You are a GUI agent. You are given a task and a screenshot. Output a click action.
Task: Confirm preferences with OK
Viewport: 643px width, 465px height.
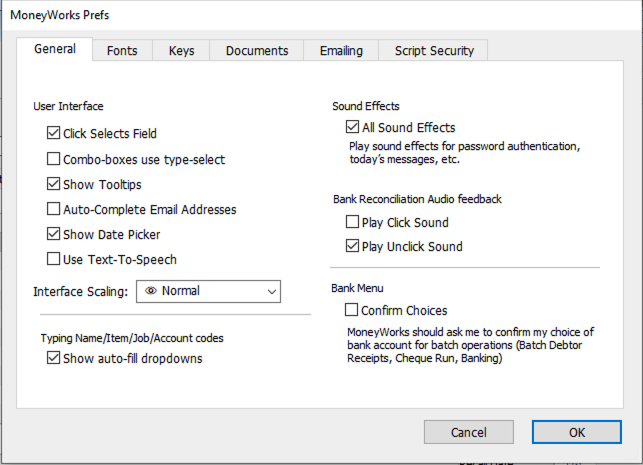577,432
